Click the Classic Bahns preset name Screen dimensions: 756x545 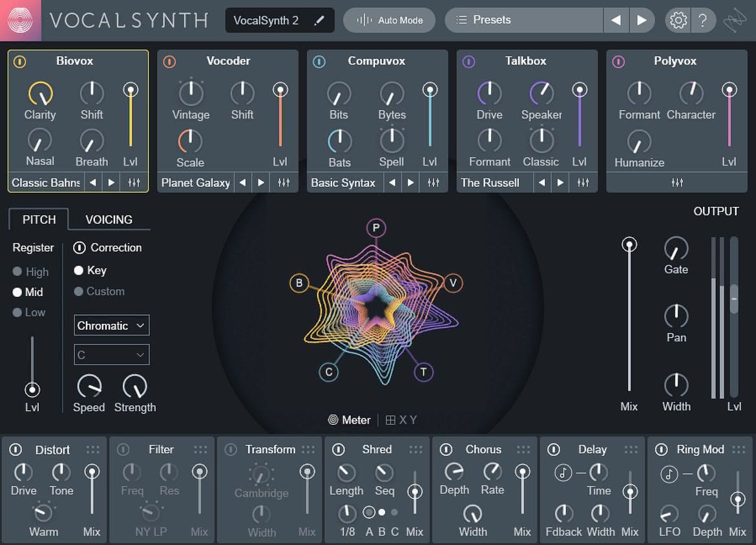46,183
